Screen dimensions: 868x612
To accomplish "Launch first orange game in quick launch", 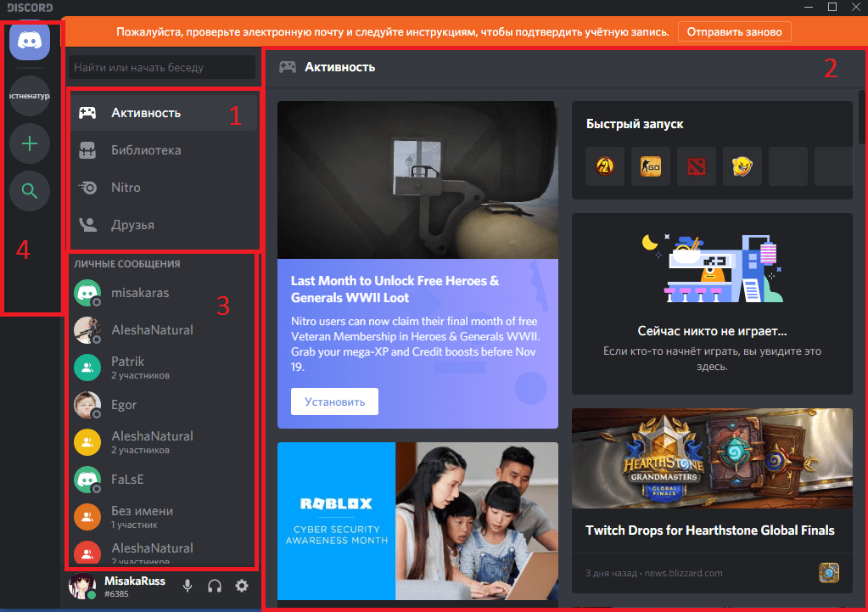I will tap(605, 166).
